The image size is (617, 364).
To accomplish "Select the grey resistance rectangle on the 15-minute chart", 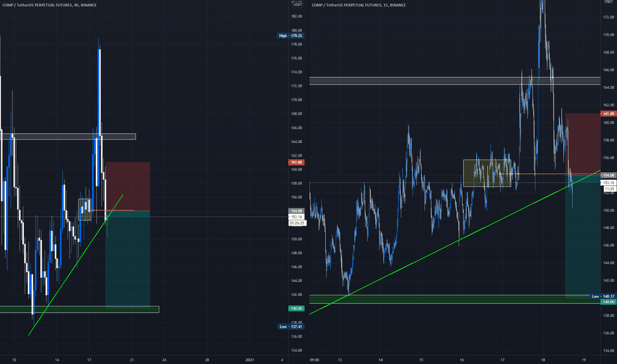I will point(455,81).
